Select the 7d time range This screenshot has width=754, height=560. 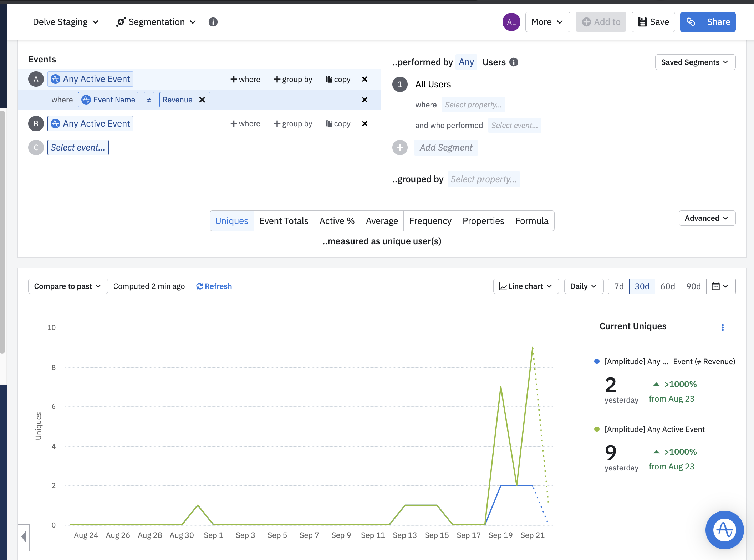[x=618, y=286]
